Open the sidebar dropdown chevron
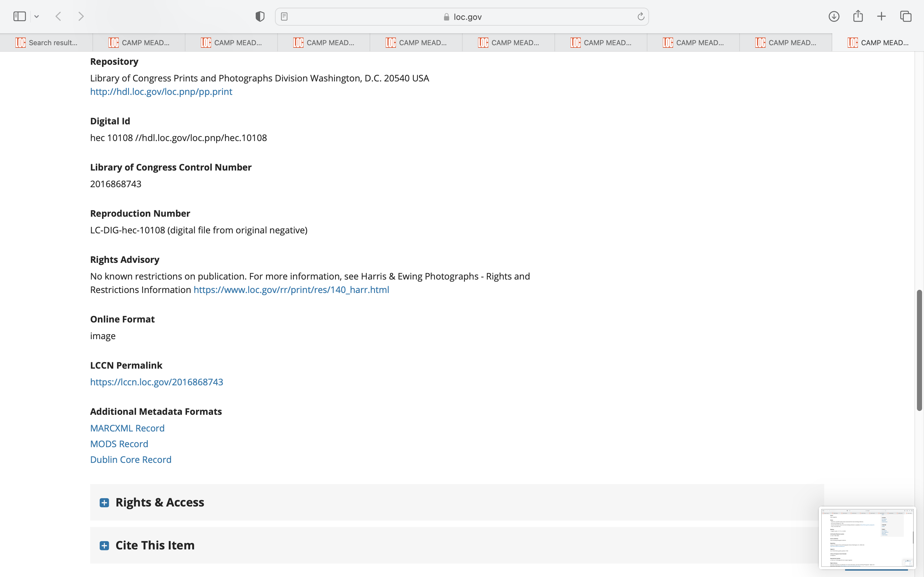 (37, 16)
